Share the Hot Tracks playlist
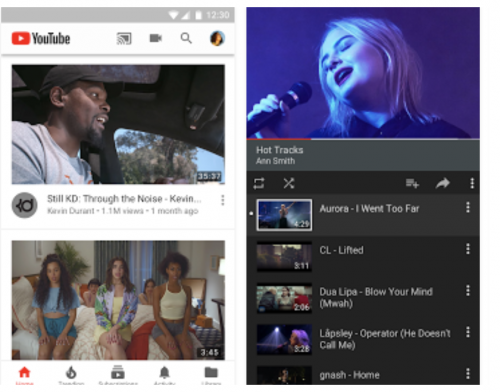The image size is (500, 392). (x=443, y=183)
